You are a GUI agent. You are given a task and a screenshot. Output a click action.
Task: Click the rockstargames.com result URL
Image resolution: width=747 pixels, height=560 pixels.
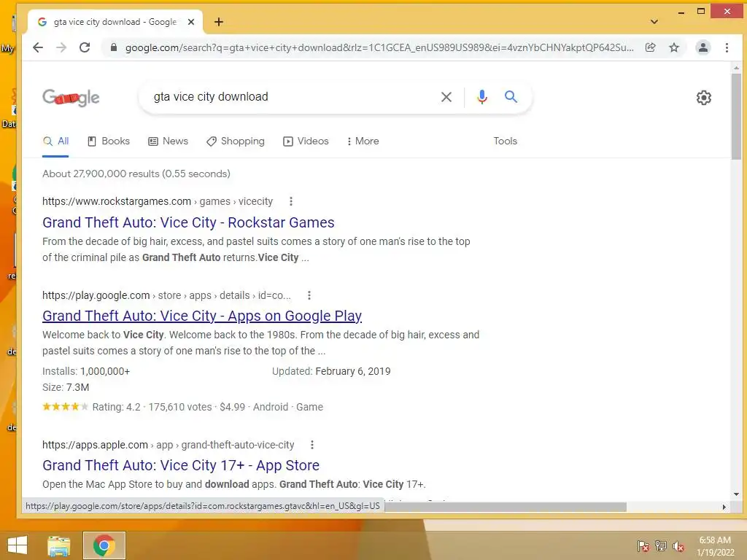[158, 201]
